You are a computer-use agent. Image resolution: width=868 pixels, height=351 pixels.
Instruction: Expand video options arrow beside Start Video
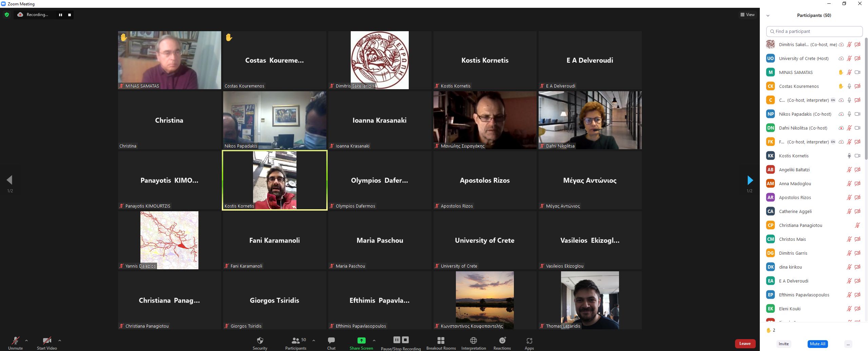point(60,340)
